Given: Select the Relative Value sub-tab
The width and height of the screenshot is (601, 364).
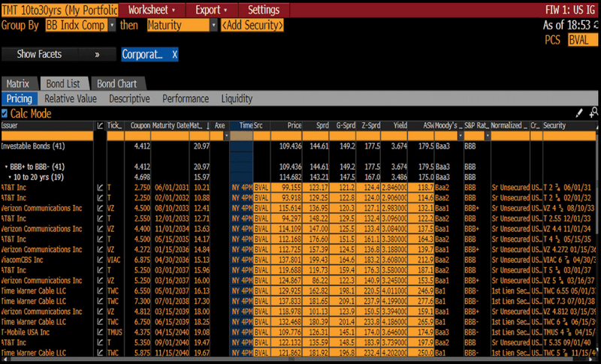Looking at the screenshot, I should (x=71, y=99).
